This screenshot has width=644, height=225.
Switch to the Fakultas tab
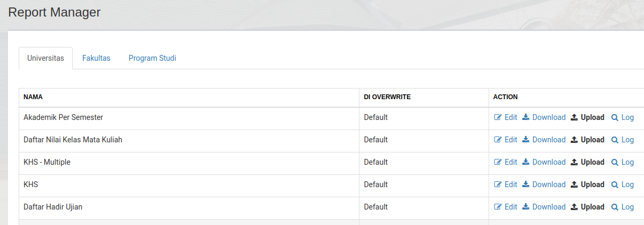pos(96,58)
